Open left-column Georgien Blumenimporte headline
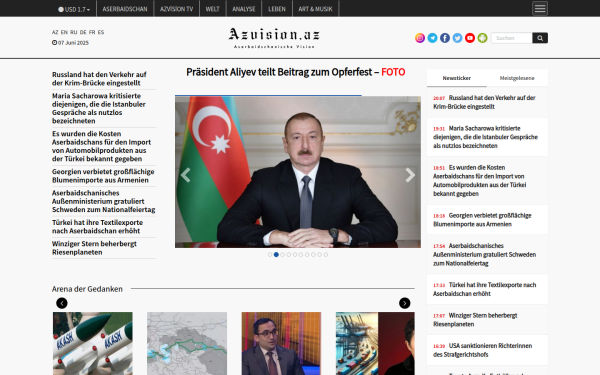This screenshot has width=600, height=375. point(103,176)
